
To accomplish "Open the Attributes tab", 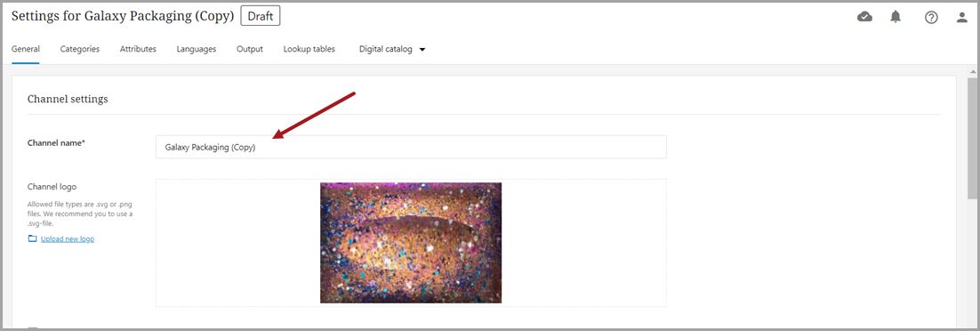I will click(x=138, y=49).
